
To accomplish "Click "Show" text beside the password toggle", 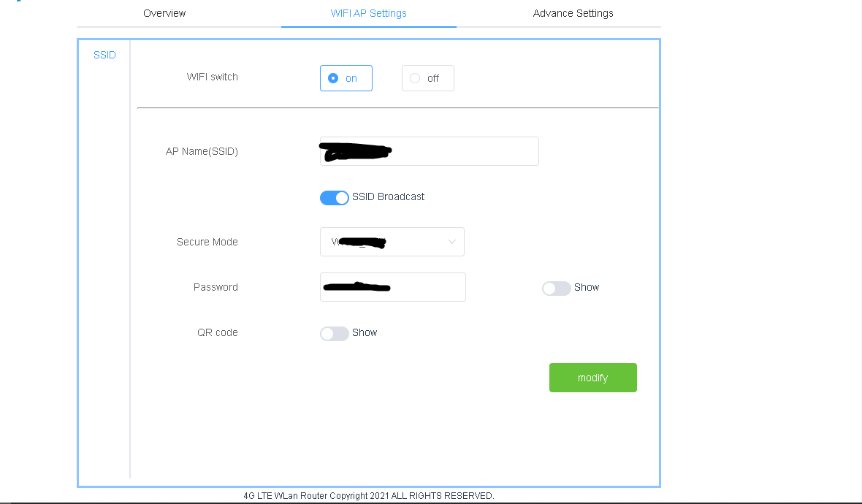I will click(587, 287).
